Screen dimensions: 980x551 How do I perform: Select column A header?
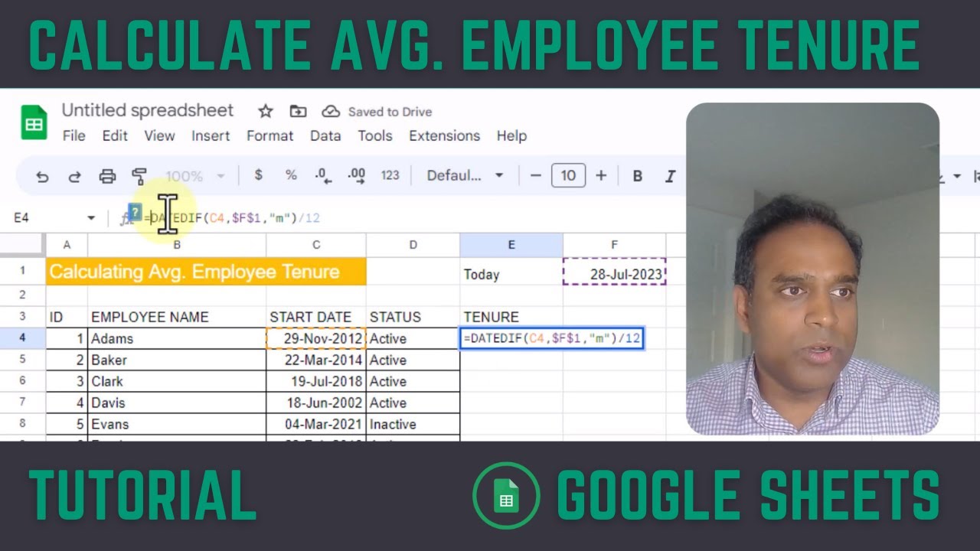point(67,245)
